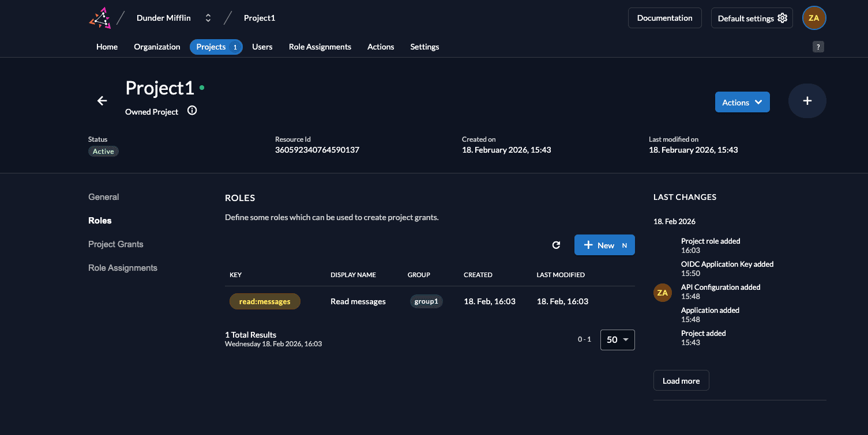
Task: Expand the Actions dropdown button
Action: (x=742, y=102)
